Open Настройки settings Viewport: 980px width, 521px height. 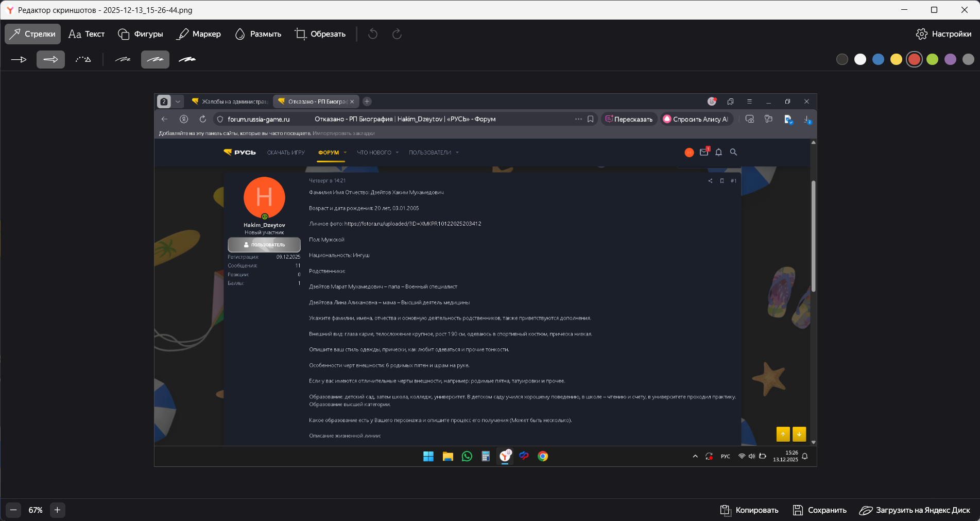coord(943,34)
